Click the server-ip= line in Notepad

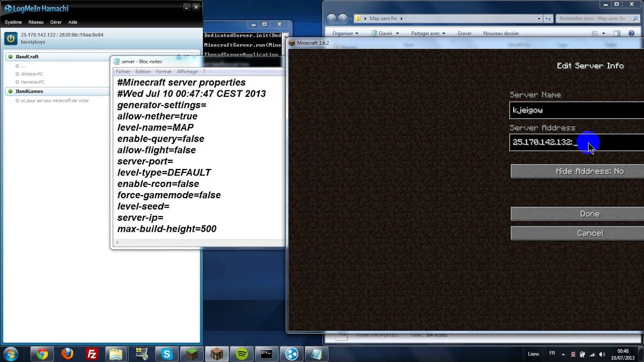click(x=140, y=218)
